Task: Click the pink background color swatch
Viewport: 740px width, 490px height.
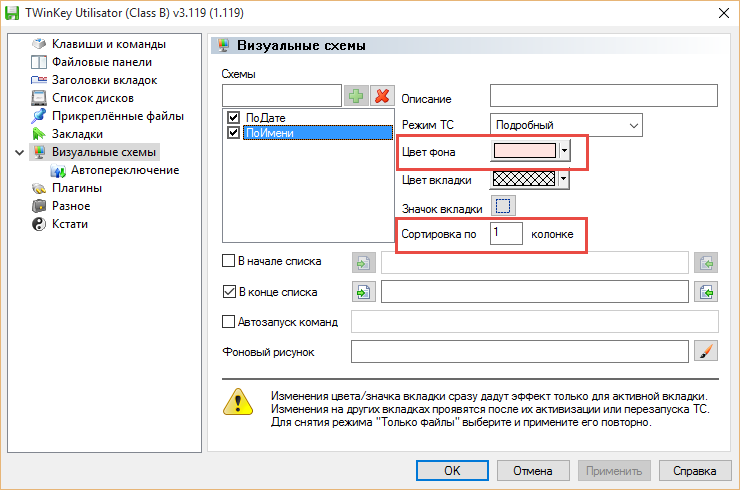Action: 524,151
